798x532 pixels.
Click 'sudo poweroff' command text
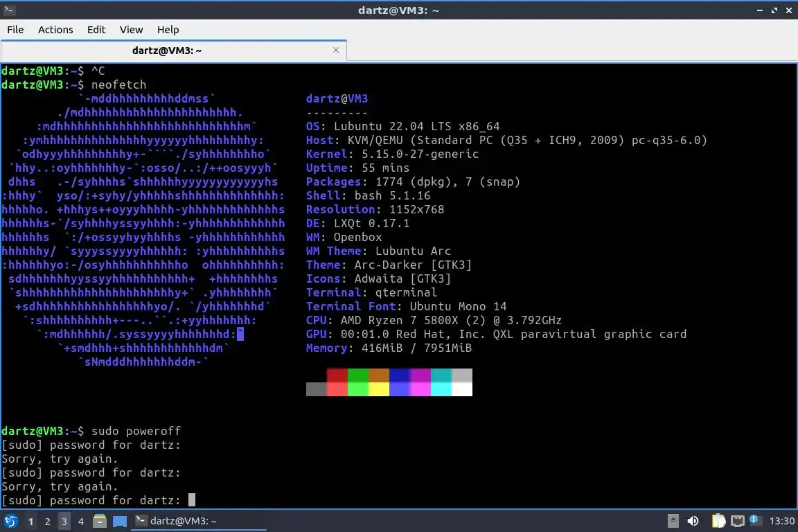tap(136, 431)
